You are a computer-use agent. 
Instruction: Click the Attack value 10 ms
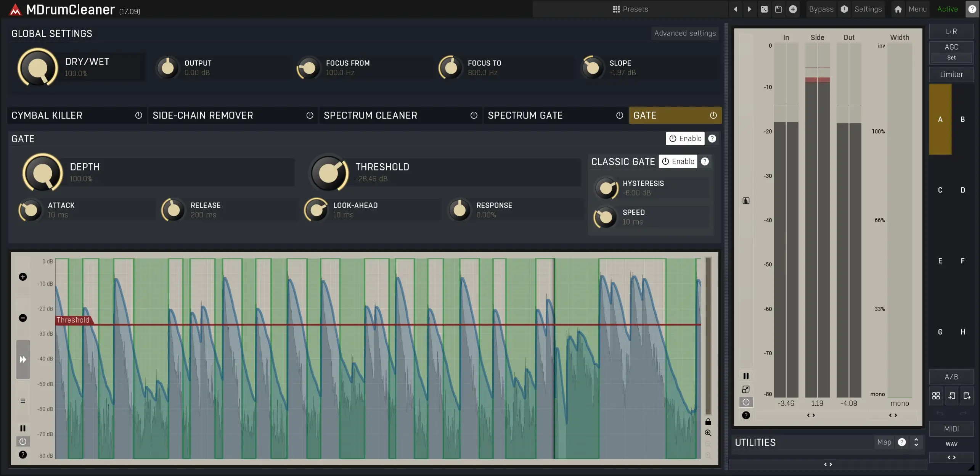click(58, 215)
